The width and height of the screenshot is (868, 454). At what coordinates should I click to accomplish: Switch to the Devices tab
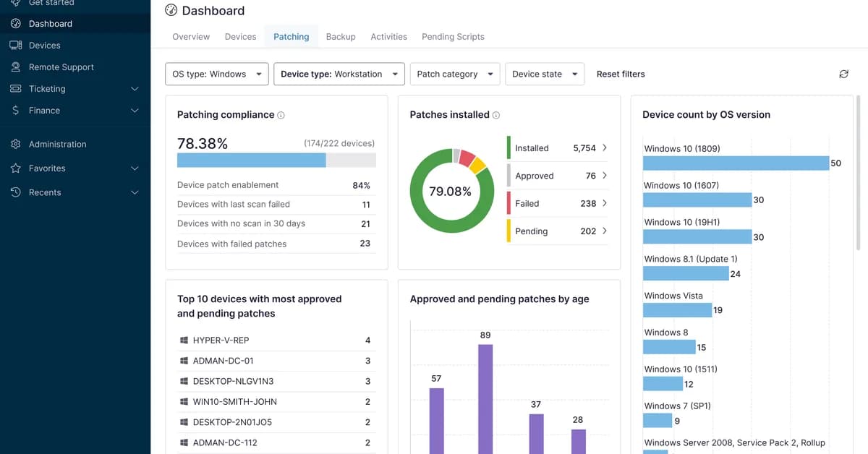(241, 37)
